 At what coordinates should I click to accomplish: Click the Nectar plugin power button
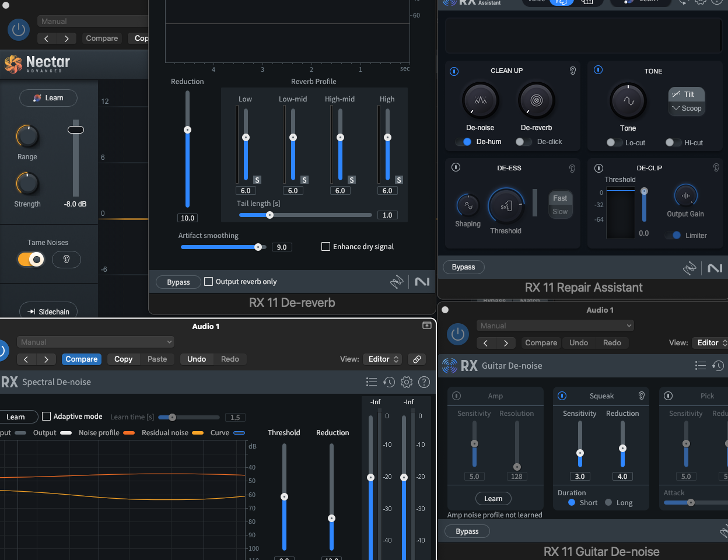19,29
